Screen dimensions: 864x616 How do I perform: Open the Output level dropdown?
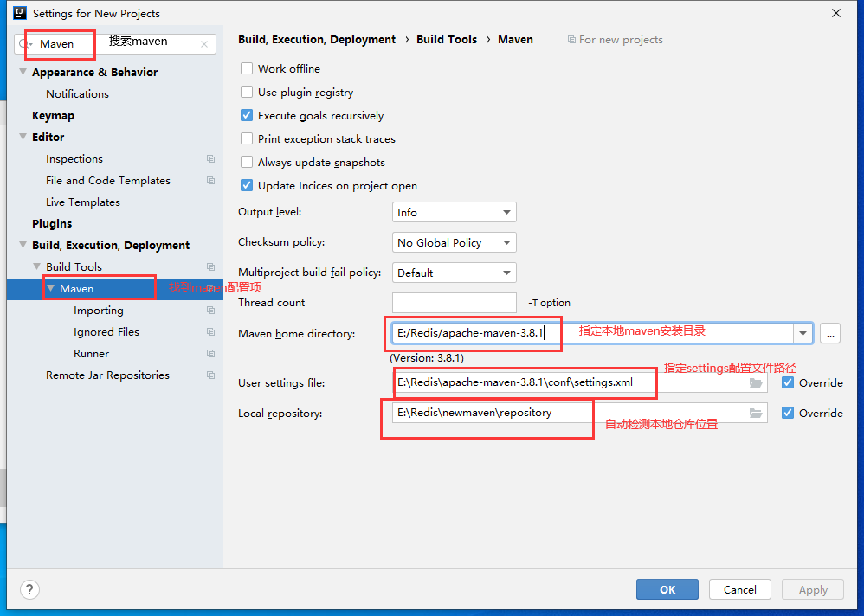pos(454,212)
